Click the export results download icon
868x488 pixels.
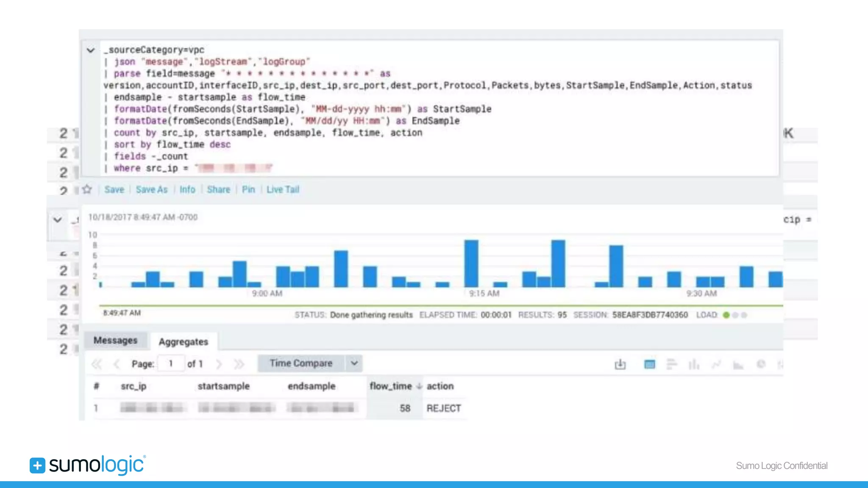coord(620,364)
